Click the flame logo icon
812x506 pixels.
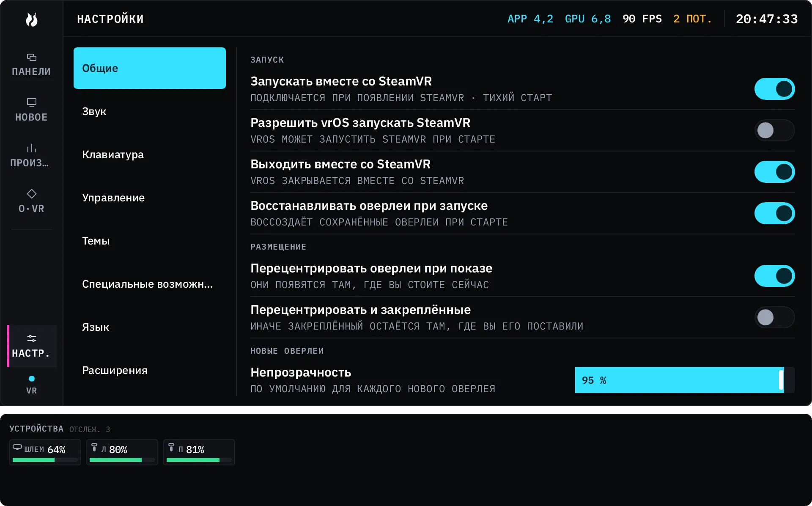(32, 19)
